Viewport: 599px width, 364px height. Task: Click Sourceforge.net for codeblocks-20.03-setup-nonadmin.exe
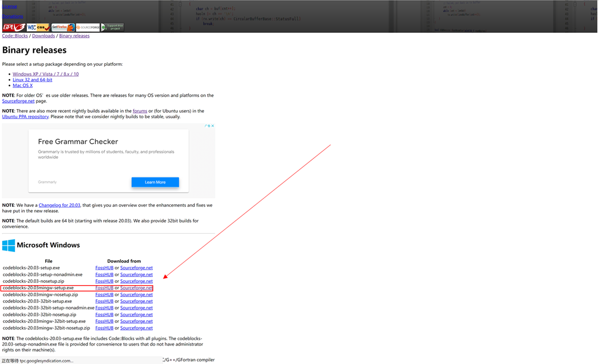[x=136, y=275]
